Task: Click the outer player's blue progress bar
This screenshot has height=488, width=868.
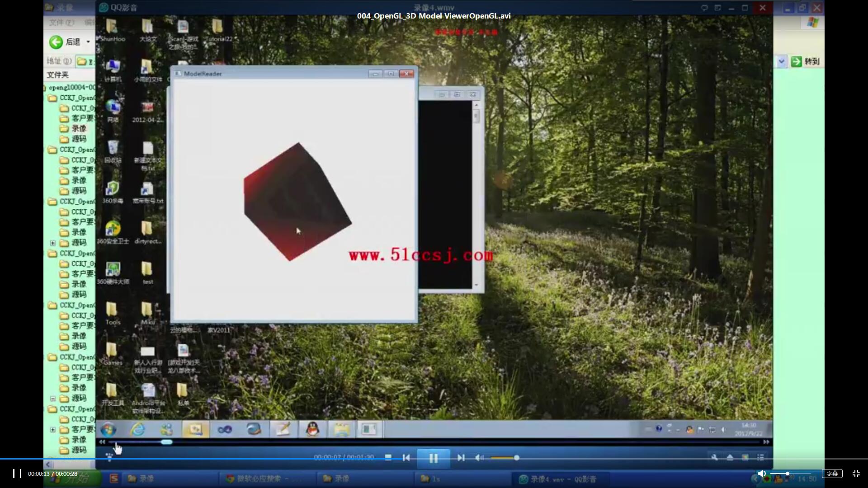Action: (x=434, y=459)
